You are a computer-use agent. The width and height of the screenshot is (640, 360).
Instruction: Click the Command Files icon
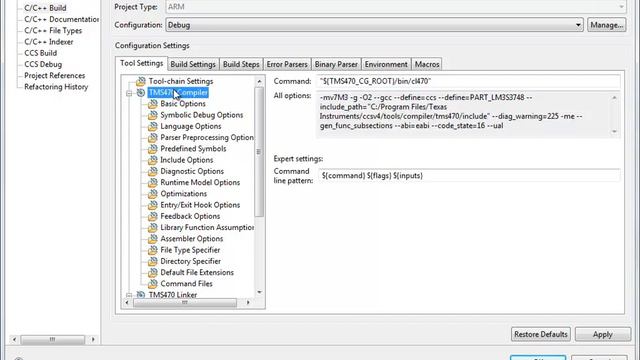pos(153,283)
